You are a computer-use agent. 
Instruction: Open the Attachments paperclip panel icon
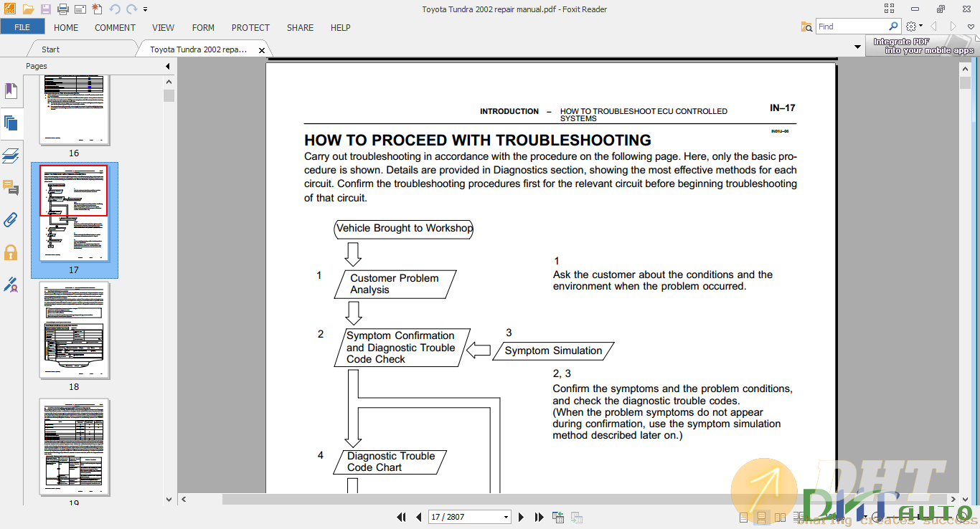11,220
